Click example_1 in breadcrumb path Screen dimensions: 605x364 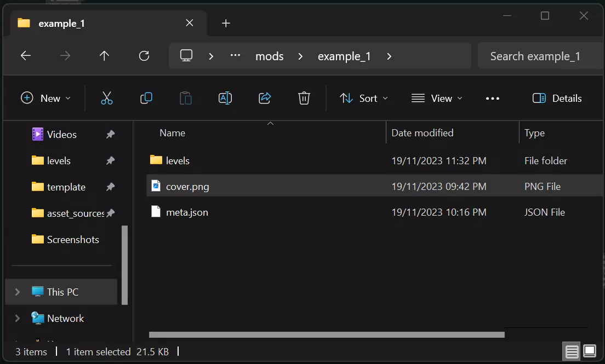pos(344,56)
